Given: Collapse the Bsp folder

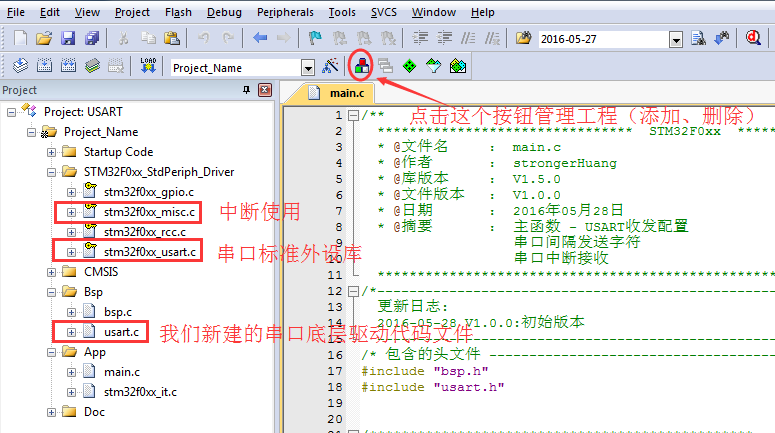Looking at the screenshot, I should (x=51, y=293).
